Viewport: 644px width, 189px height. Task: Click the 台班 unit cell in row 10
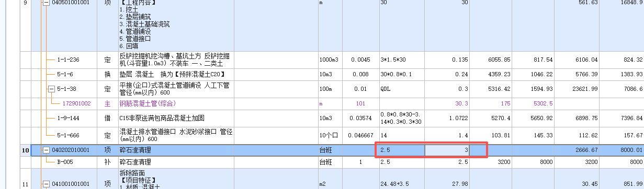point(330,150)
